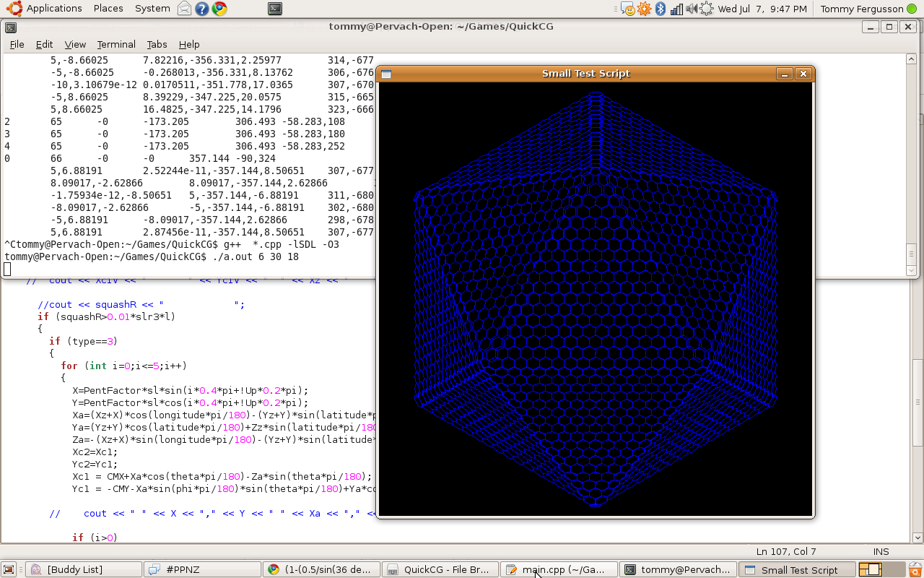This screenshot has width=924, height=578.
Task: Open the orange update notification tray icon
Action: tap(642, 9)
